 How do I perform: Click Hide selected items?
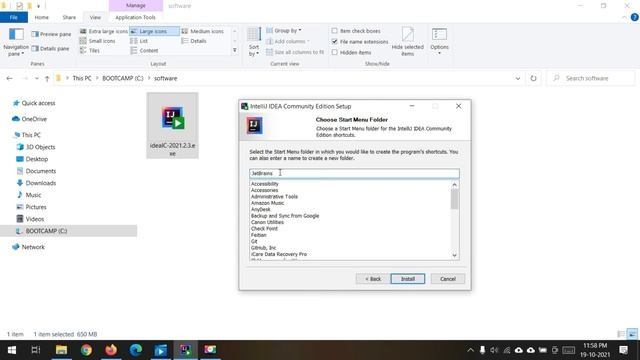click(407, 42)
